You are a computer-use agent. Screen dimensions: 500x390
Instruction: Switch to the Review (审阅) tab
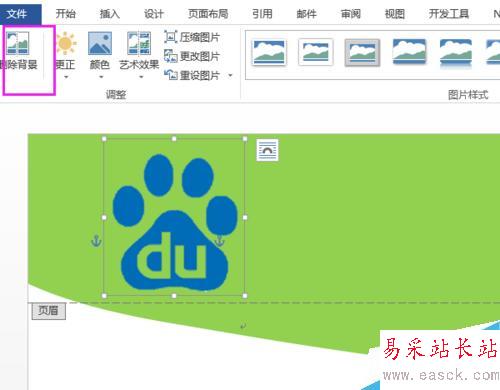(x=351, y=14)
